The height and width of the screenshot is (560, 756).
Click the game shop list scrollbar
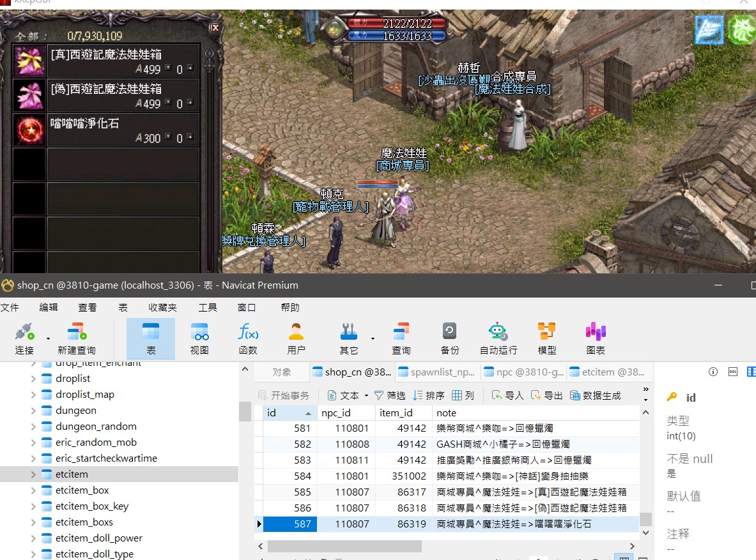(x=209, y=159)
